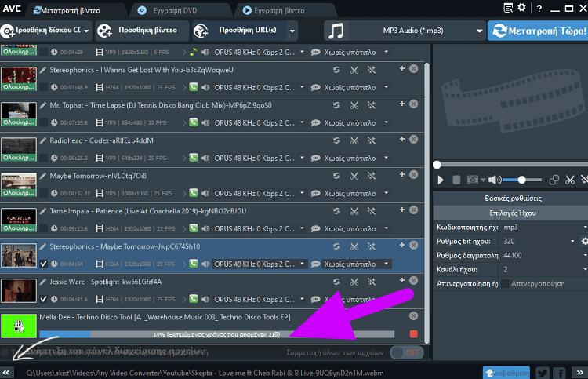
Task: Open the Εγγραφή DVD tab
Action: 167,10
